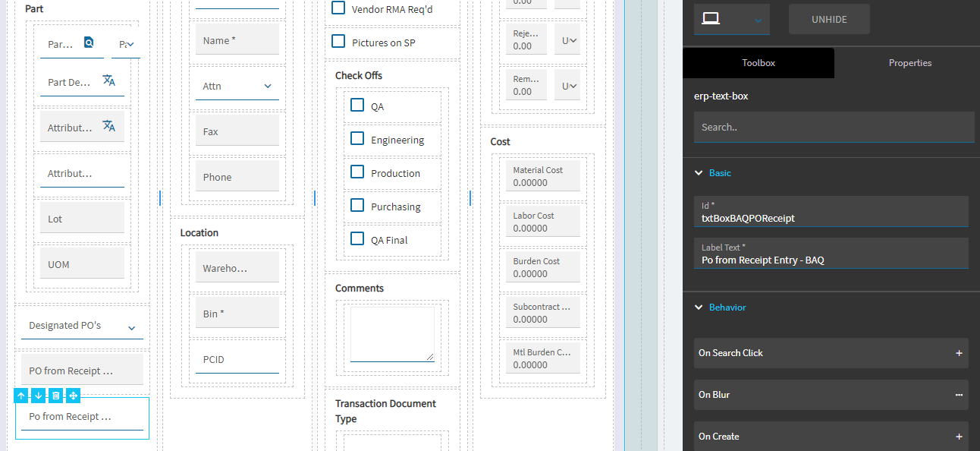980x451 pixels.
Task: Click the On Create event row
Action: (831, 437)
